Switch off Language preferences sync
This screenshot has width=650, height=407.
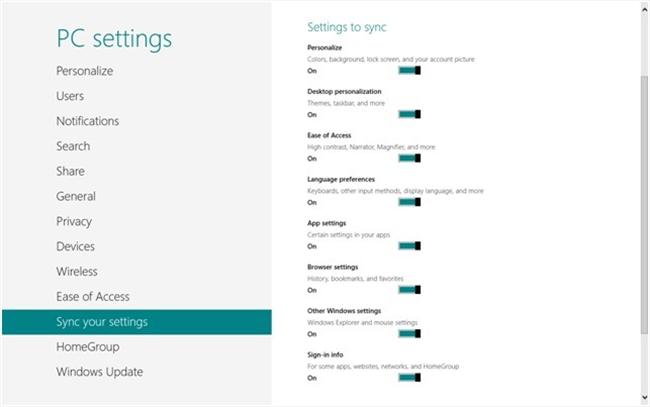pos(410,202)
